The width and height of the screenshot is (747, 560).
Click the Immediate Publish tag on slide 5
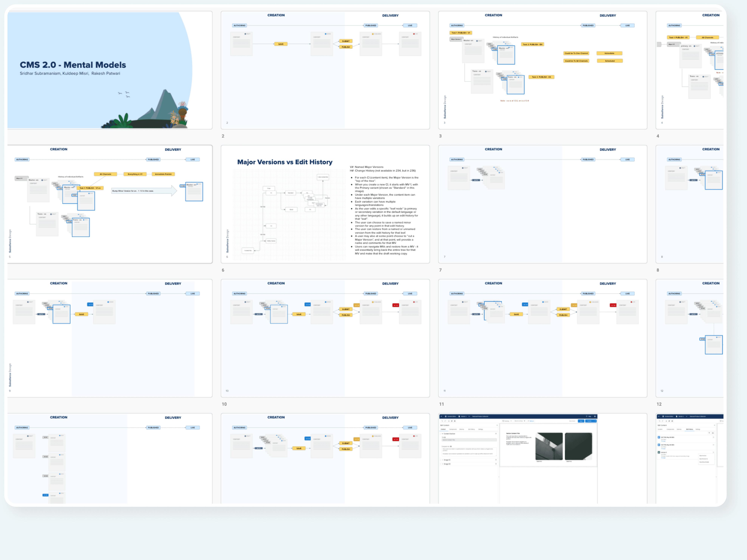click(x=163, y=174)
